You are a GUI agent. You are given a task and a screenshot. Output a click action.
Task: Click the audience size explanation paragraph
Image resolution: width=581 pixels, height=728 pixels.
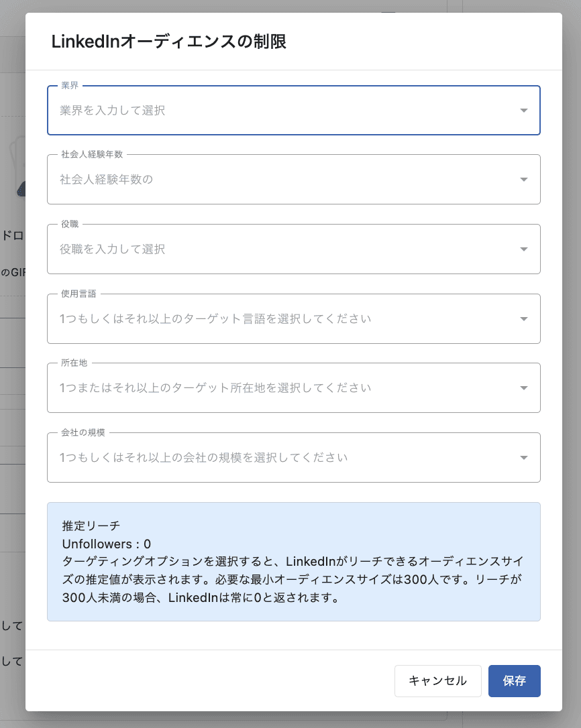pyautogui.click(x=293, y=579)
